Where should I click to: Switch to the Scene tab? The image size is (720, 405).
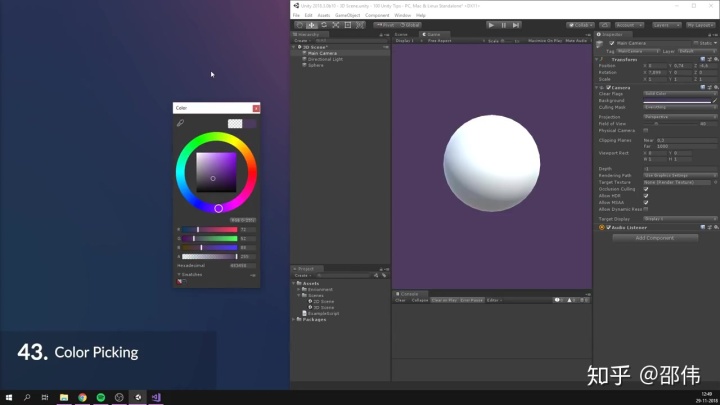(x=402, y=34)
